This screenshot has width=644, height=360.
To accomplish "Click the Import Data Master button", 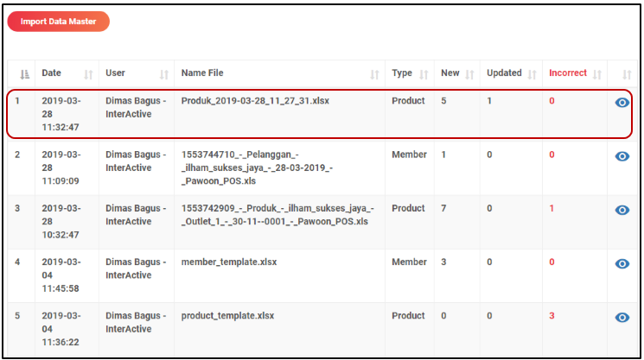I will click(x=59, y=22).
